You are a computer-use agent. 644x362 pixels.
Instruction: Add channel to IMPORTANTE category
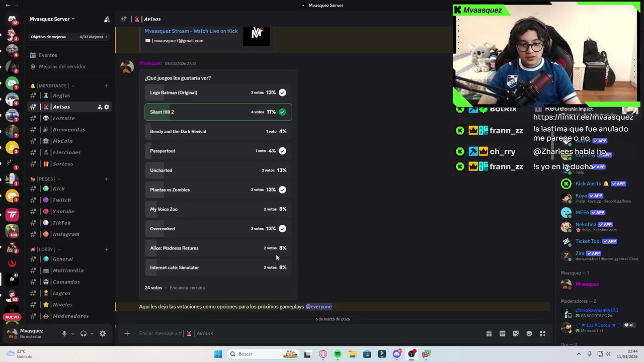107,86
